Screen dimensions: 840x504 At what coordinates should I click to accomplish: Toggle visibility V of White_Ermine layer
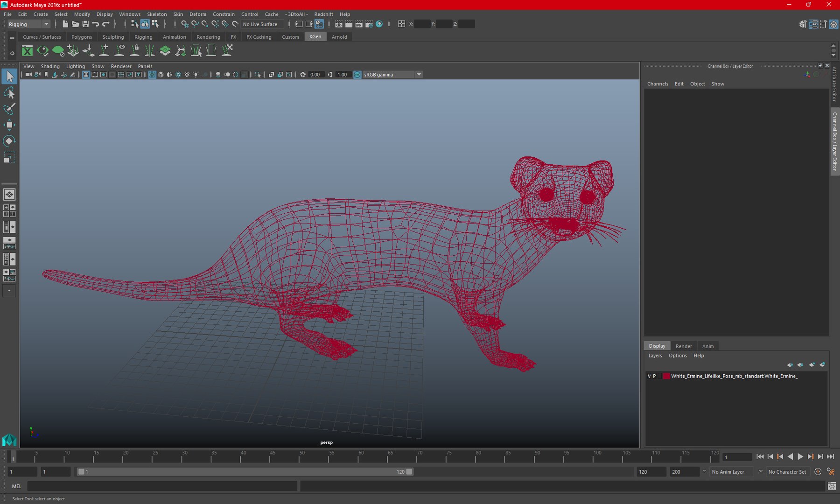click(649, 376)
